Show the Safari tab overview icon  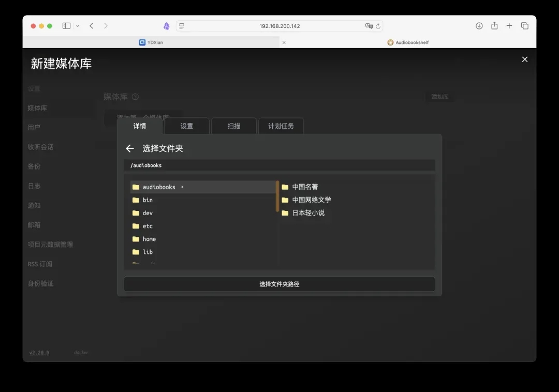524,26
